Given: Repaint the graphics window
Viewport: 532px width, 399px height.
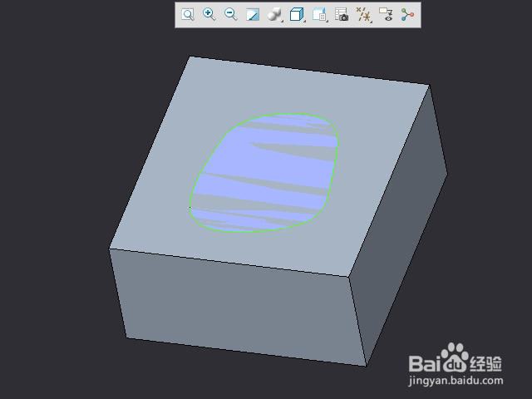Looking at the screenshot, I should click(x=253, y=15).
